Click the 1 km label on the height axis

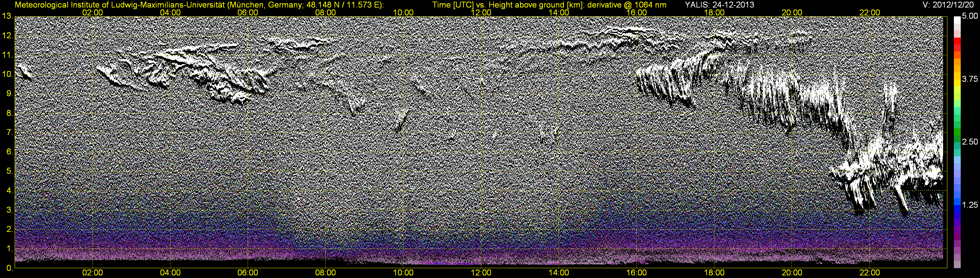9,249
